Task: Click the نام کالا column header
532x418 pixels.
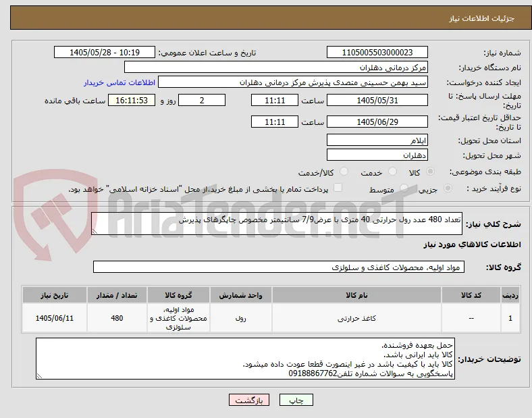Action: pos(356,295)
